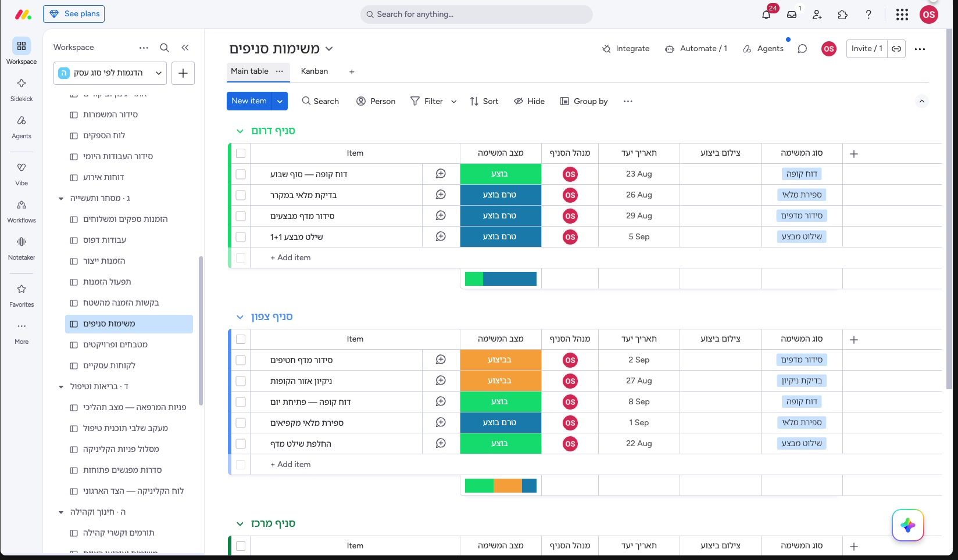The image size is (958, 560).
Task: Select the Main table tab
Action: point(249,71)
